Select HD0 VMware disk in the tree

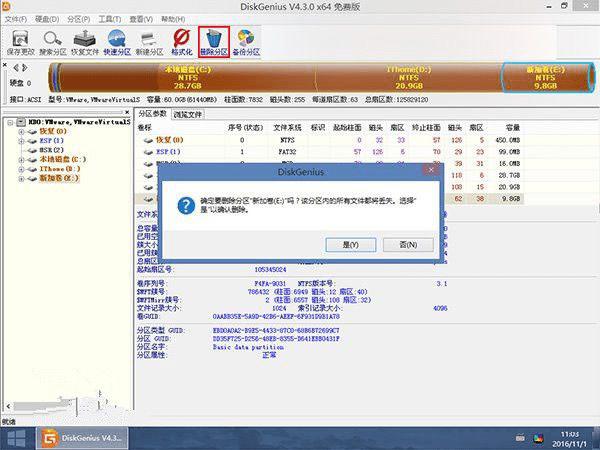coord(80,122)
